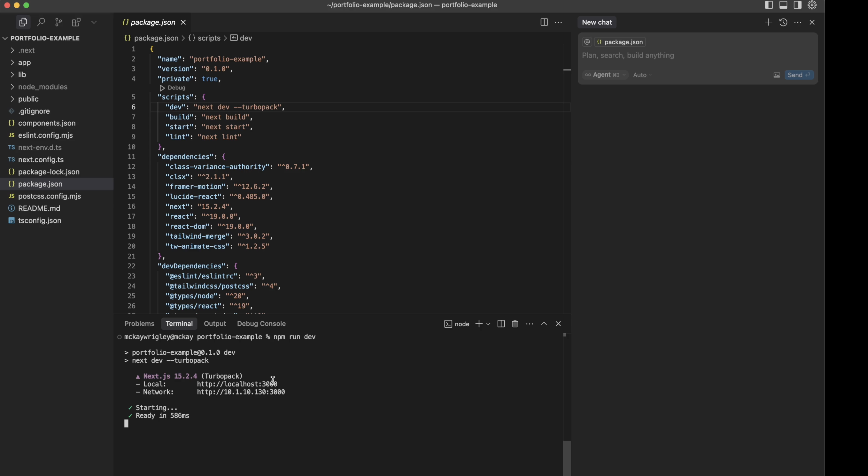Open the .gitignore file
Viewport: 868px width, 476px height.
click(x=57, y=111)
